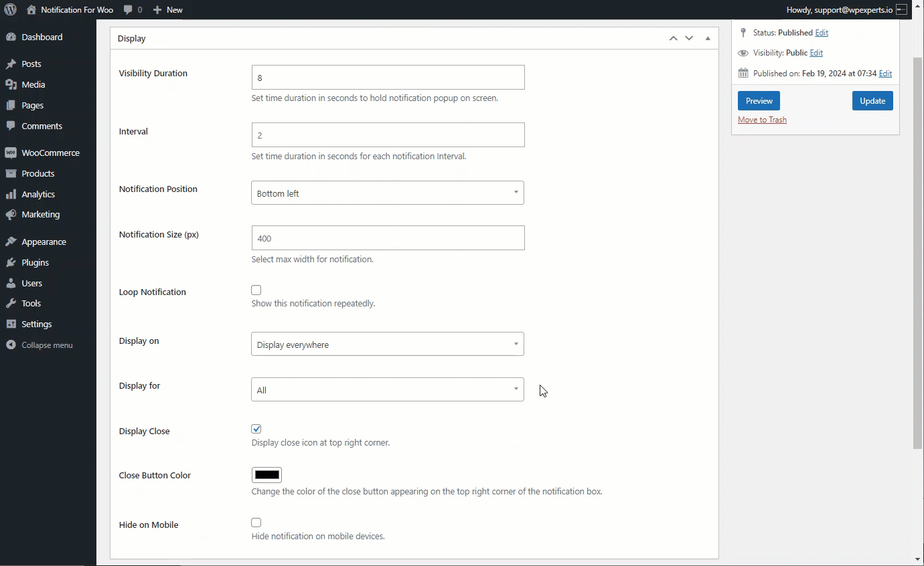Click the Posts pushpin icon
The height and width of the screenshot is (566, 924).
point(11,64)
